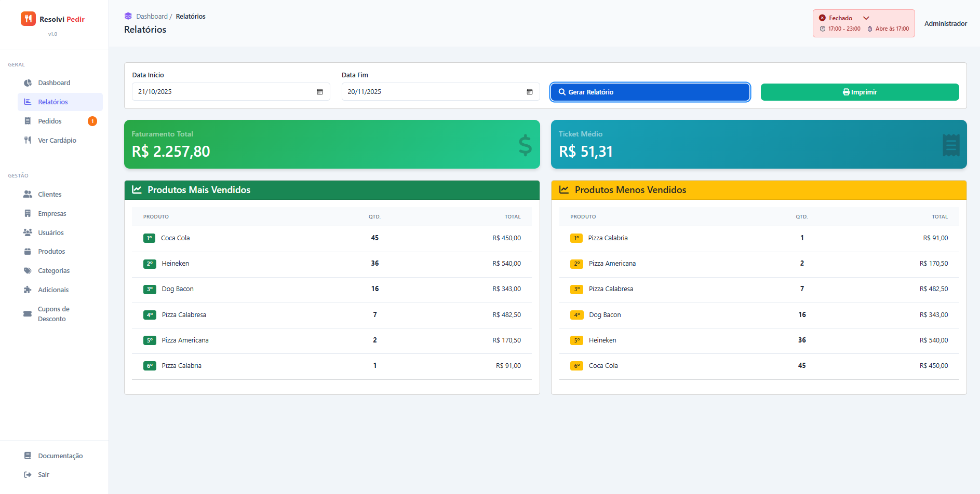
Task: Click the Clientes people icon in sidebar
Action: [x=28, y=194]
